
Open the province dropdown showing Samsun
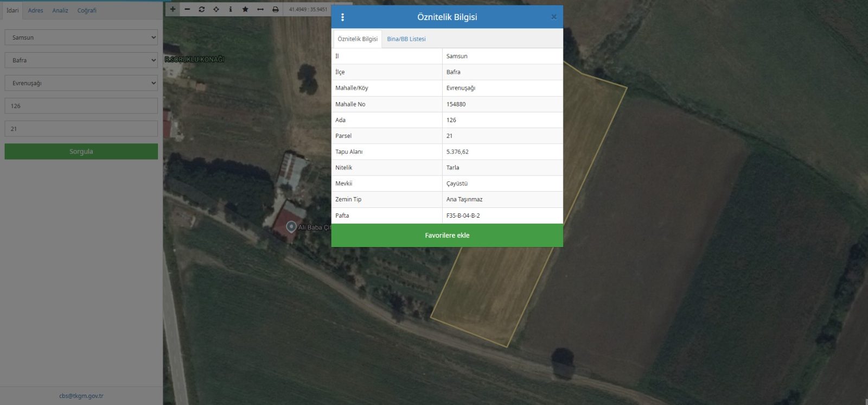81,37
